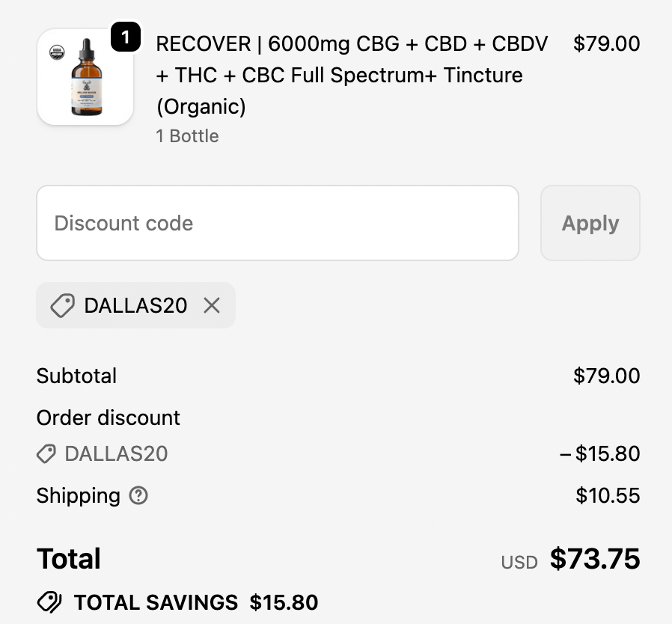Click the Shipping help question mark icon
The width and height of the screenshot is (672, 624).
coord(138,495)
